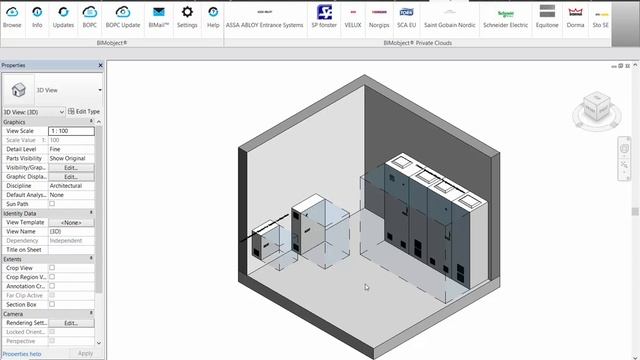Check for Updates in BIMobject ribbon
This screenshot has height=360, width=640.
pos(63,17)
